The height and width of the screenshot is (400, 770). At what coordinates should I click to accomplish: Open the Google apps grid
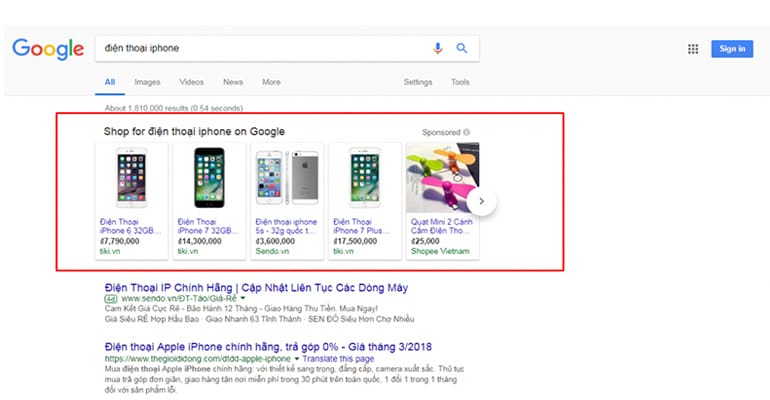693,49
